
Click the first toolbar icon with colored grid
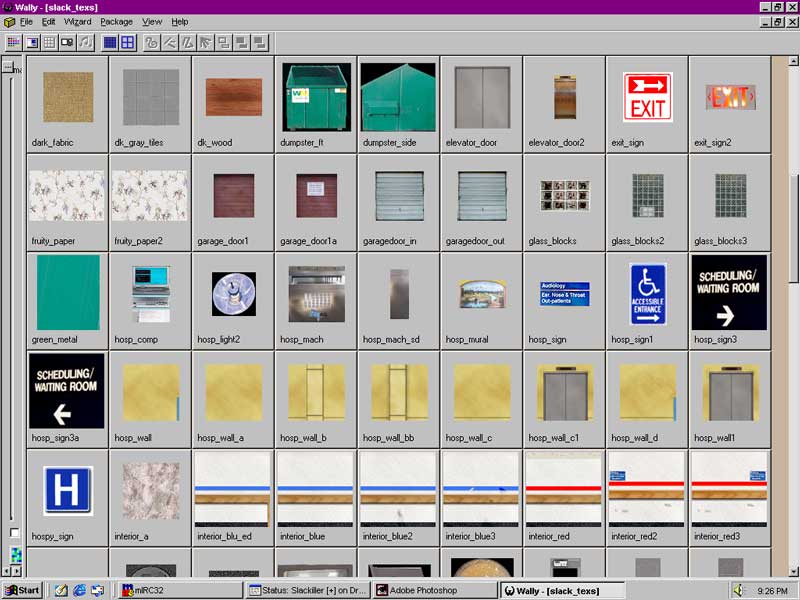pos(14,42)
